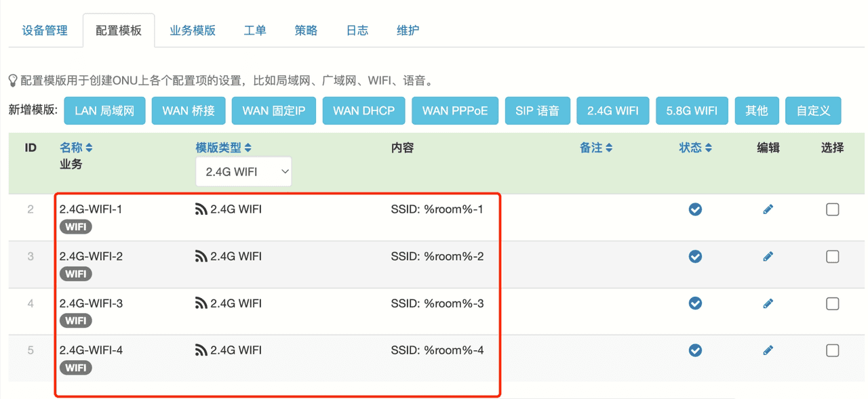Sort the table by 状态 column
Viewport: 868px width, 399px height.
pos(695,148)
